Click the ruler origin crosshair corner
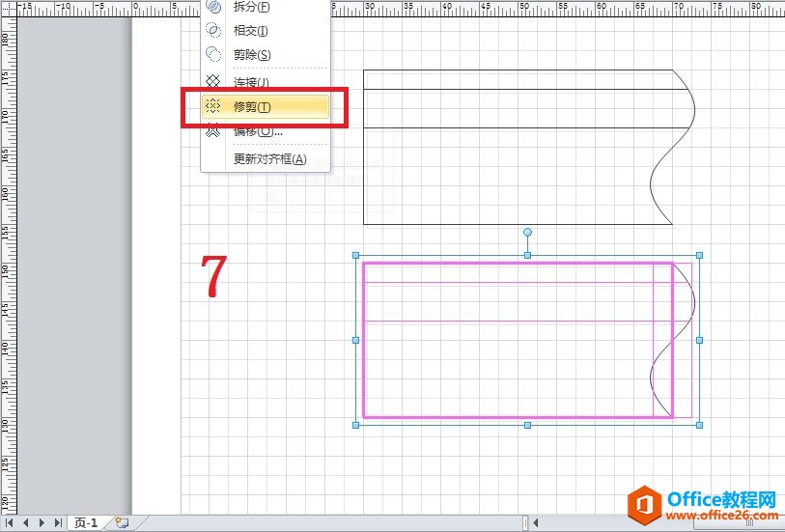785x532 pixels. [x=8, y=8]
